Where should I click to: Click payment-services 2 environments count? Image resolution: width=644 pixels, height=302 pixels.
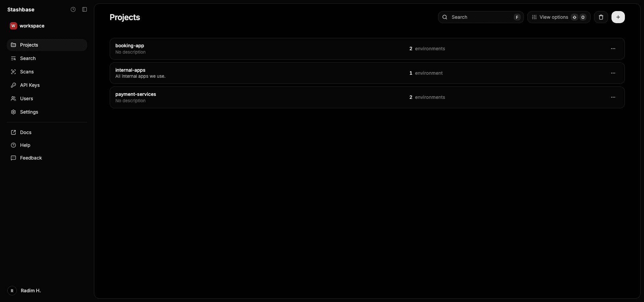pos(427,97)
